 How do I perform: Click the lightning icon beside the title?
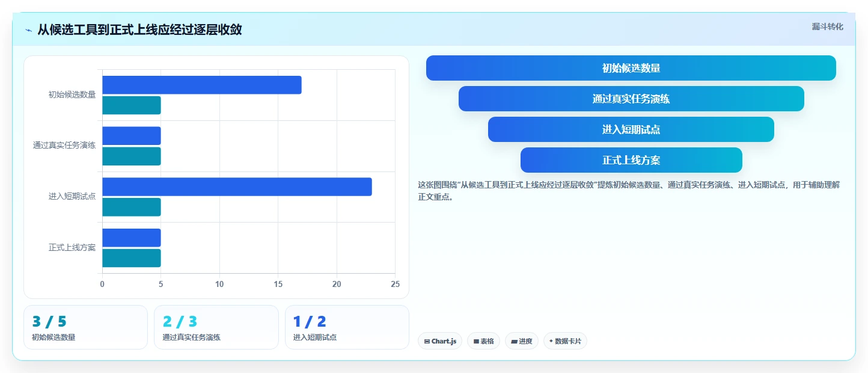28,30
